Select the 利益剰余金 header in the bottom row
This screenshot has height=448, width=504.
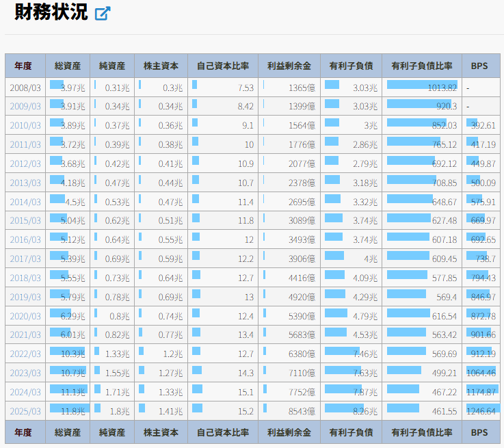point(289,432)
